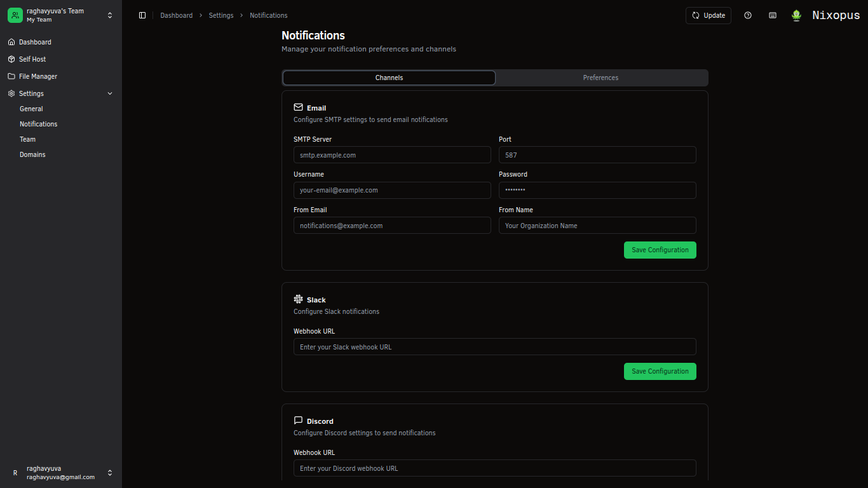The width and height of the screenshot is (868, 488).
Task: Open the user account menu chevron near raghavyuva
Action: pyautogui.click(x=110, y=473)
